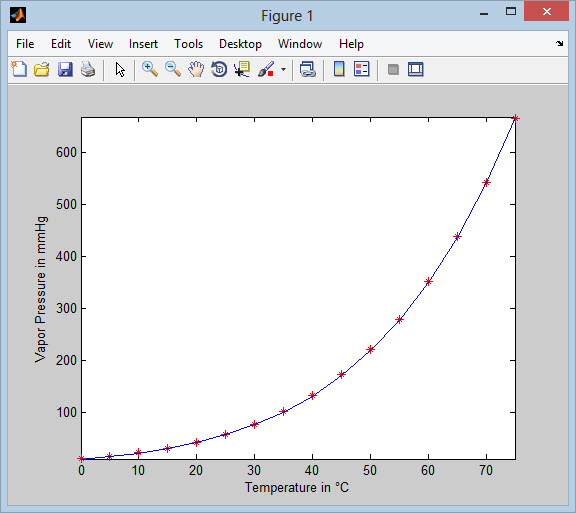Toggle the Data Cursor tool
The height and width of the screenshot is (513, 576).
click(x=242, y=69)
